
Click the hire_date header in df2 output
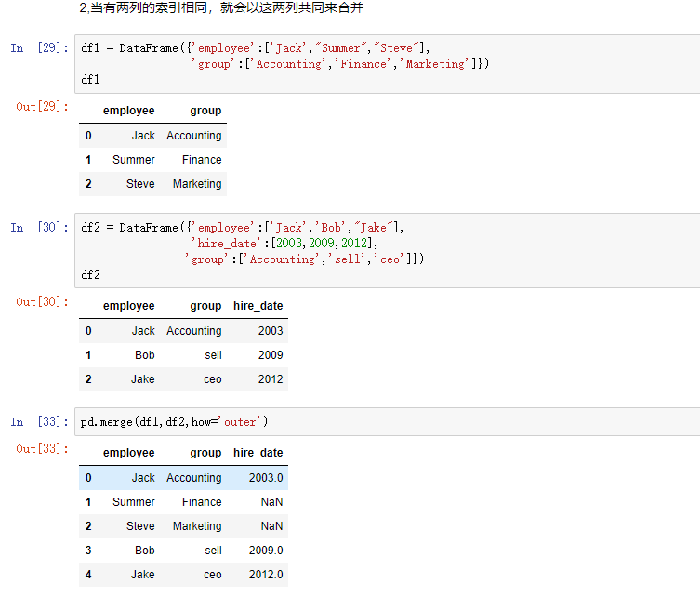pyautogui.click(x=258, y=306)
